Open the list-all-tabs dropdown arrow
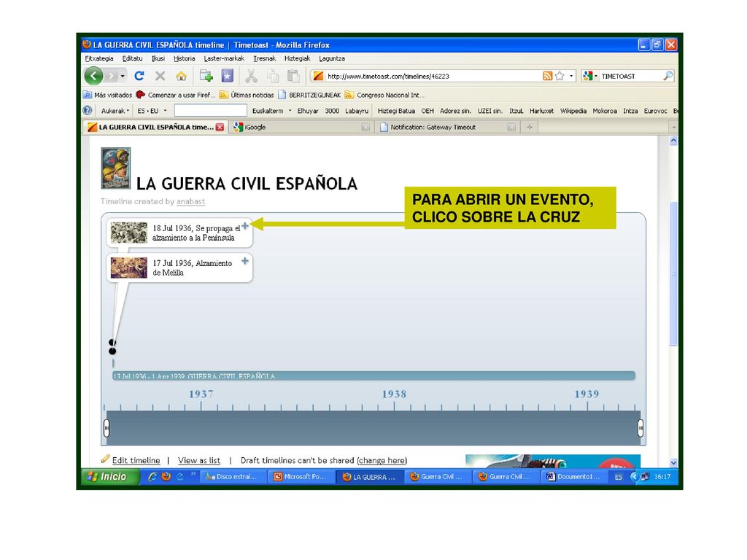Viewport: 747px width, 560px height. click(x=673, y=127)
